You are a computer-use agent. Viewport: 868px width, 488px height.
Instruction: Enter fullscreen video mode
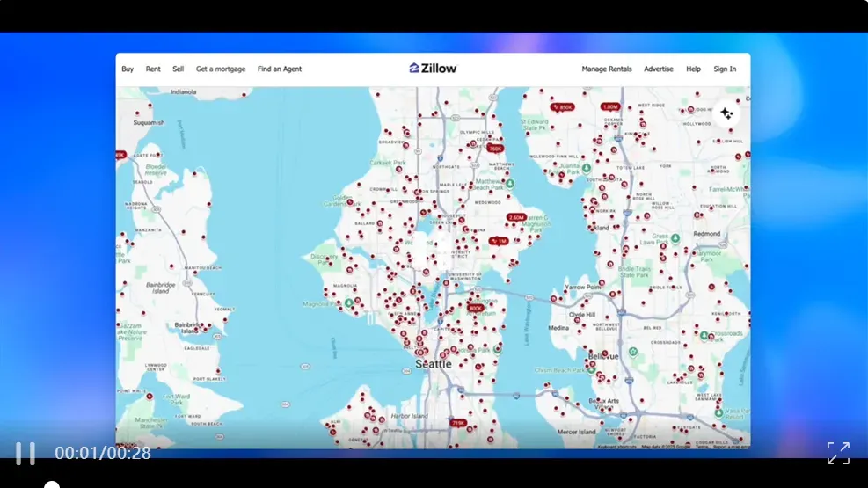tap(838, 453)
